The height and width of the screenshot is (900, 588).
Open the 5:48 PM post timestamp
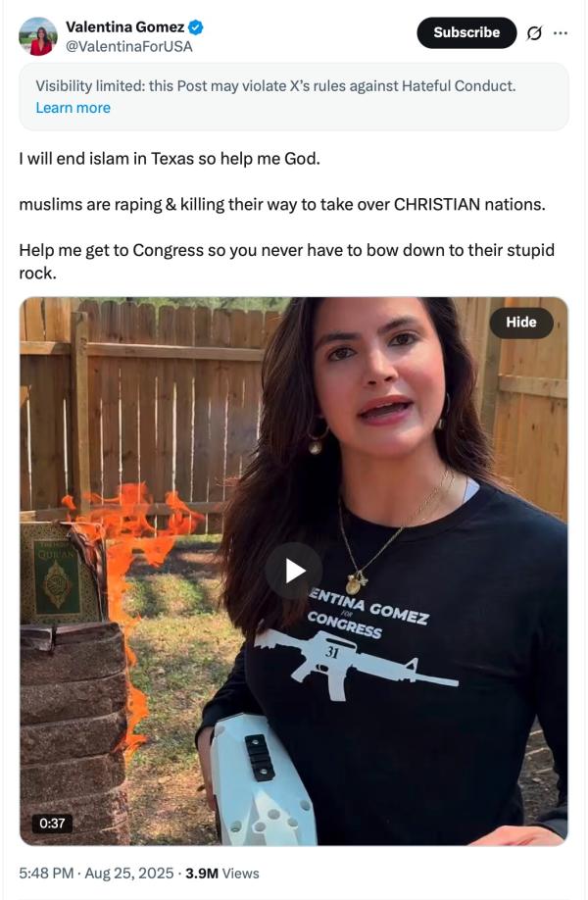coord(46,873)
